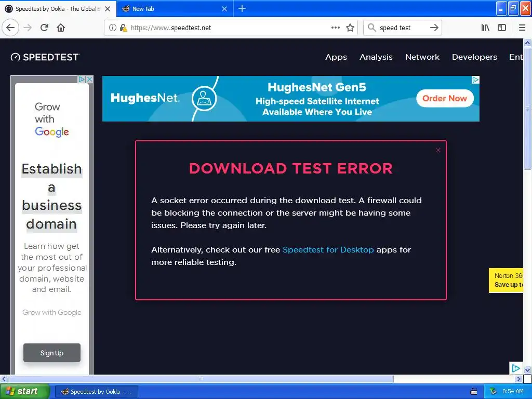The image size is (532, 399).
Task: Click the HughesNet logo in banner
Action: pyautogui.click(x=144, y=98)
